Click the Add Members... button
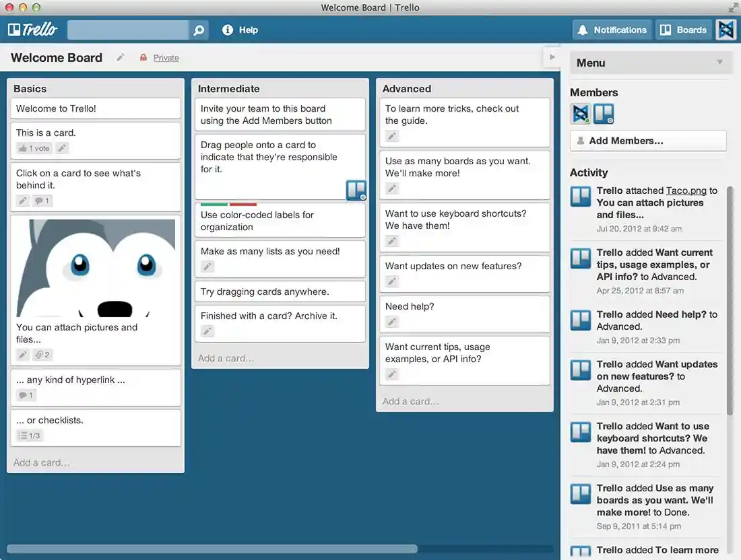 tap(647, 141)
